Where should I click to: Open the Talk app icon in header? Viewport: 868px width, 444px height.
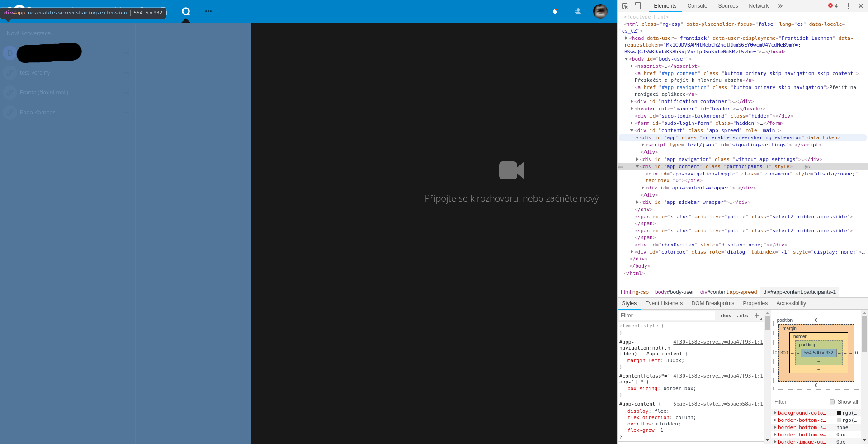pyautogui.click(x=186, y=11)
